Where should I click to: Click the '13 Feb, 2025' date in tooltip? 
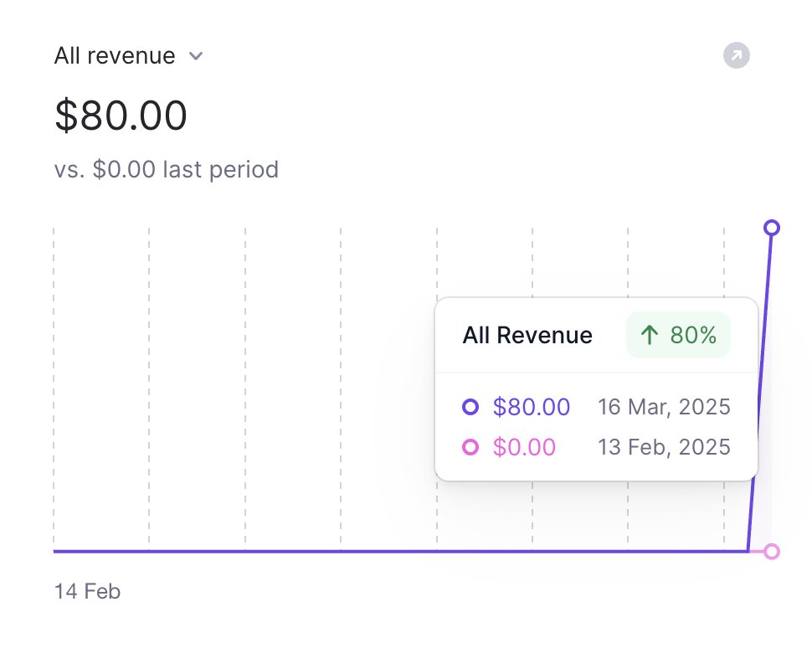pyautogui.click(x=664, y=447)
